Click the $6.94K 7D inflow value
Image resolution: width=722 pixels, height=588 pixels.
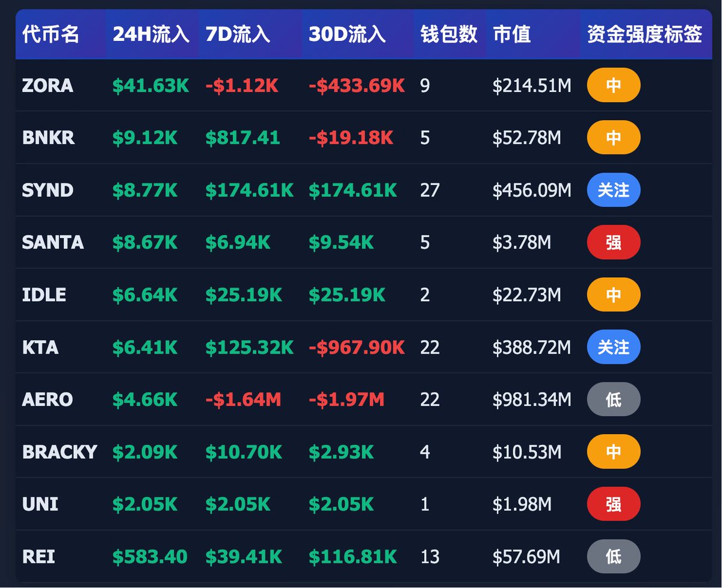coord(238,242)
